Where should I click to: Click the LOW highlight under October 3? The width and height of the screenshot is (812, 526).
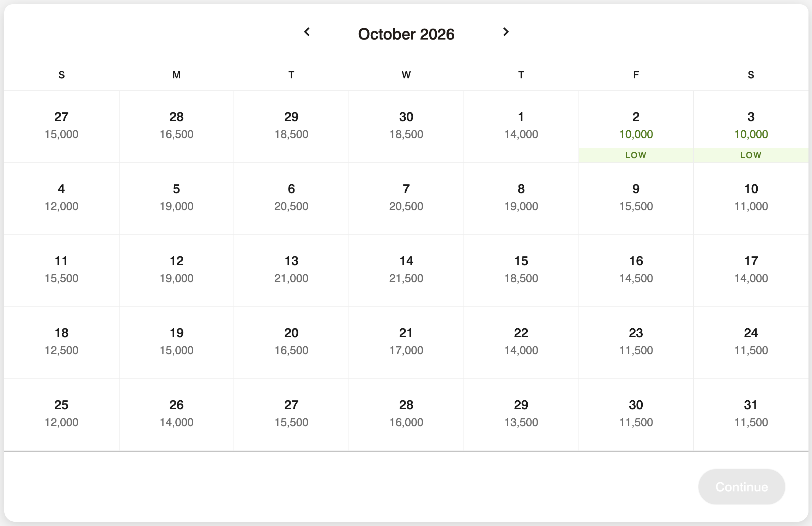pos(751,154)
